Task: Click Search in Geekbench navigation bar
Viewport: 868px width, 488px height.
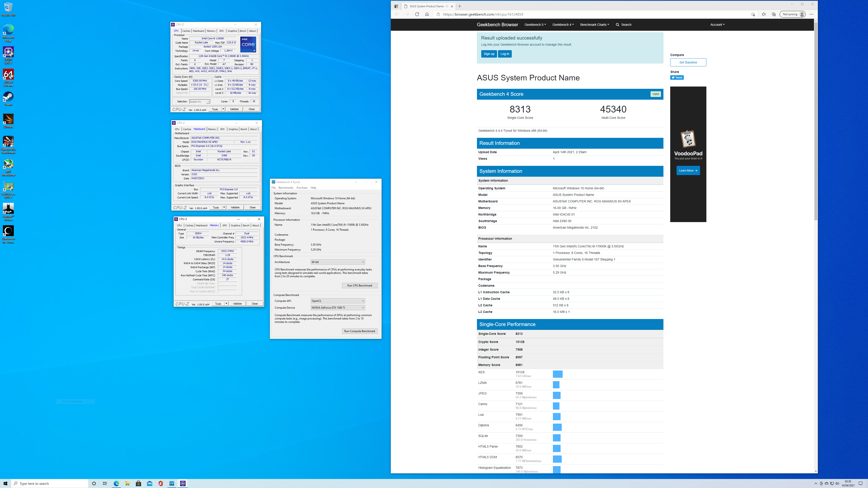Action: coord(624,25)
